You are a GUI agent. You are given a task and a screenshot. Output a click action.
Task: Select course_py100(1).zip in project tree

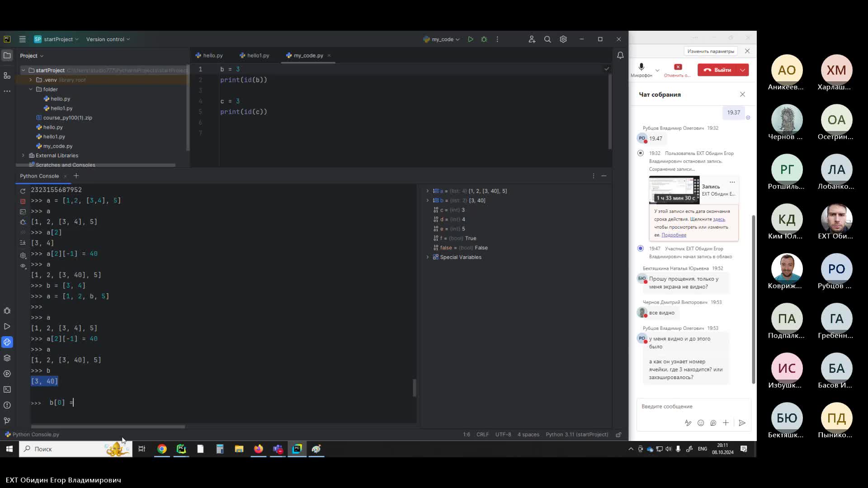coord(67,117)
